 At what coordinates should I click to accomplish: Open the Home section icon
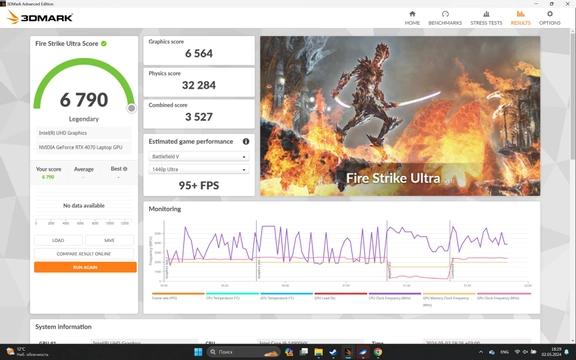pyautogui.click(x=412, y=14)
